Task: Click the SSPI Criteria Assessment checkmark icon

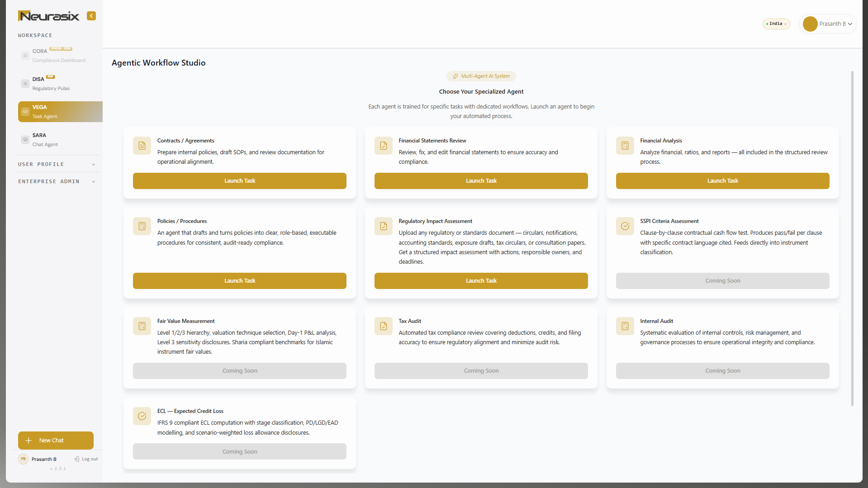Action: pyautogui.click(x=625, y=226)
